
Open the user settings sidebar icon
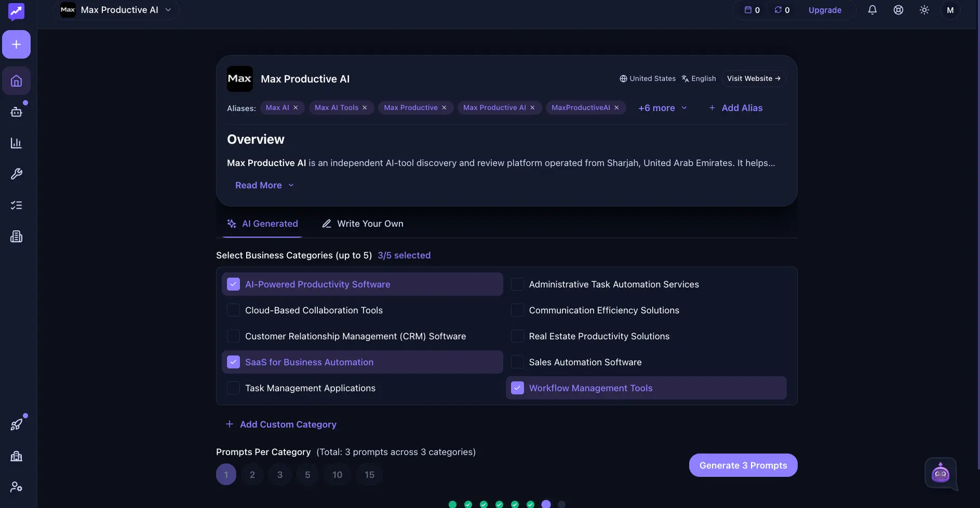[16, 487]
